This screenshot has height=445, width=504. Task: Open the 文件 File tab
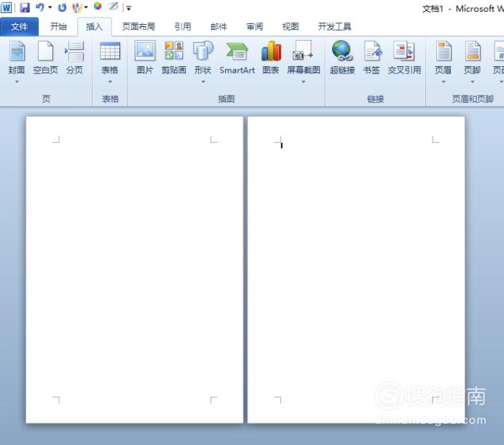click(19, 27)
